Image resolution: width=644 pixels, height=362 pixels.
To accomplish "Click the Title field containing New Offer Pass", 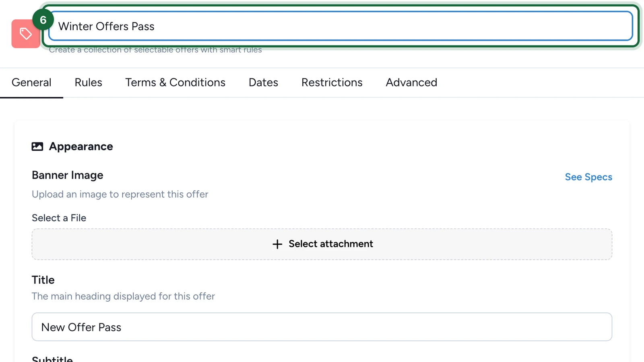I will [322, 327].
